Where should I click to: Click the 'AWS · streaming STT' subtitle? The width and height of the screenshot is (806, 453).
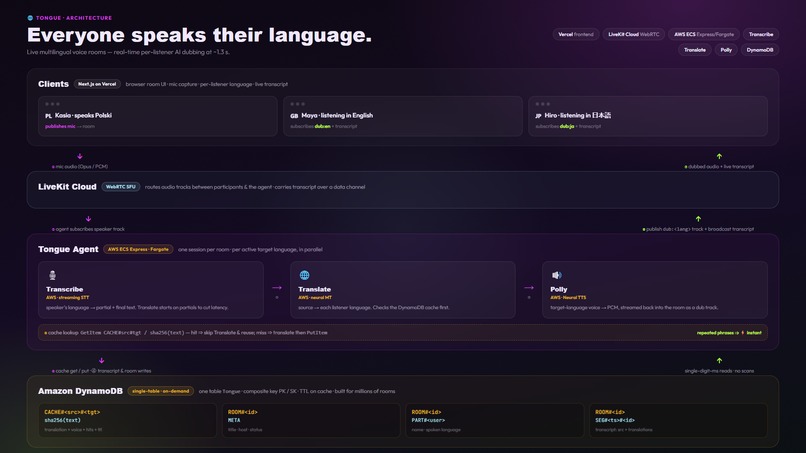[x=67, y=298]
